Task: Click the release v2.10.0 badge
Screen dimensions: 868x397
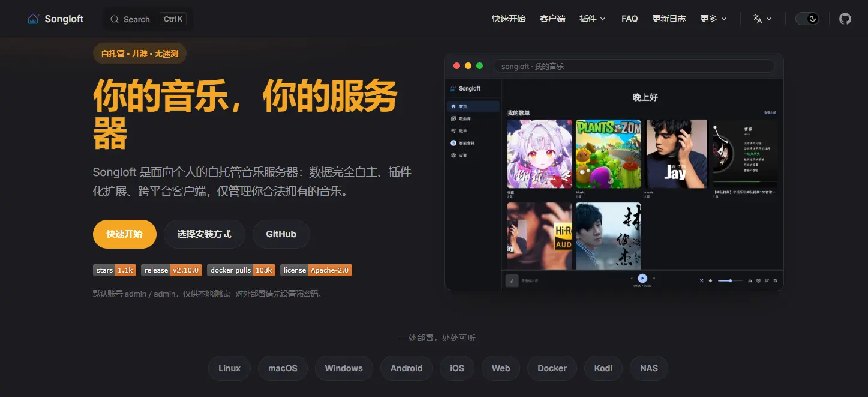Action: pos(172,270)
